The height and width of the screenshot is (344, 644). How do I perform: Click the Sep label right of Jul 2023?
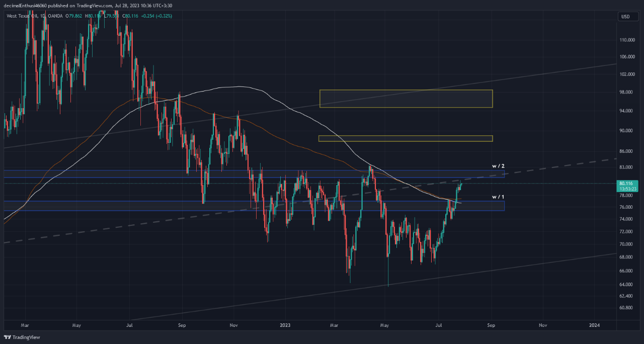coord(492,325)
